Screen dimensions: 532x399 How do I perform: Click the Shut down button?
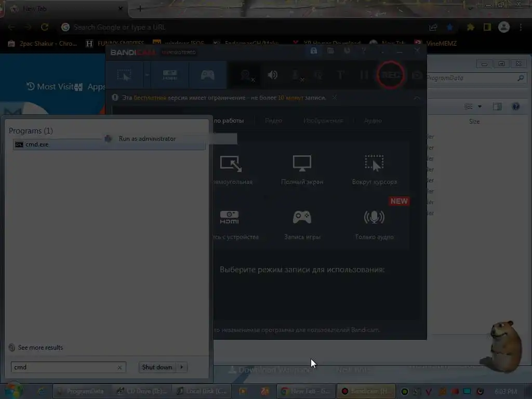click(157, 367)
